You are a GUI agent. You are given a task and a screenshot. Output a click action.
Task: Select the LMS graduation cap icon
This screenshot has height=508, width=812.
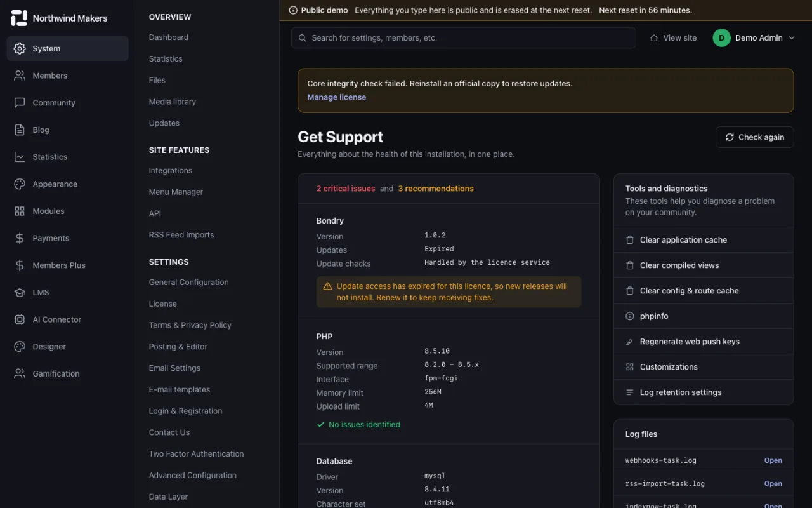20,292
